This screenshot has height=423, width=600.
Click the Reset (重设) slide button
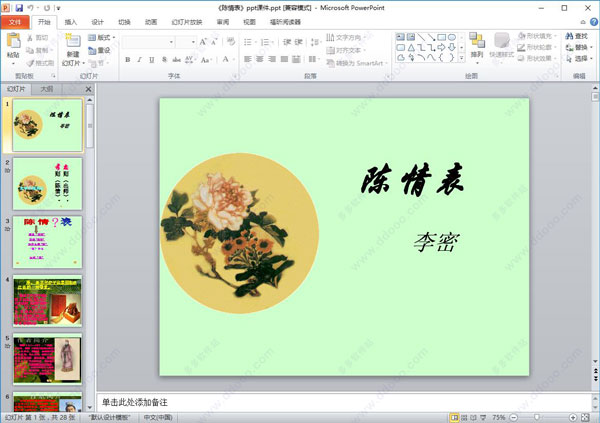pyautogui.click(x=99, y=50)
